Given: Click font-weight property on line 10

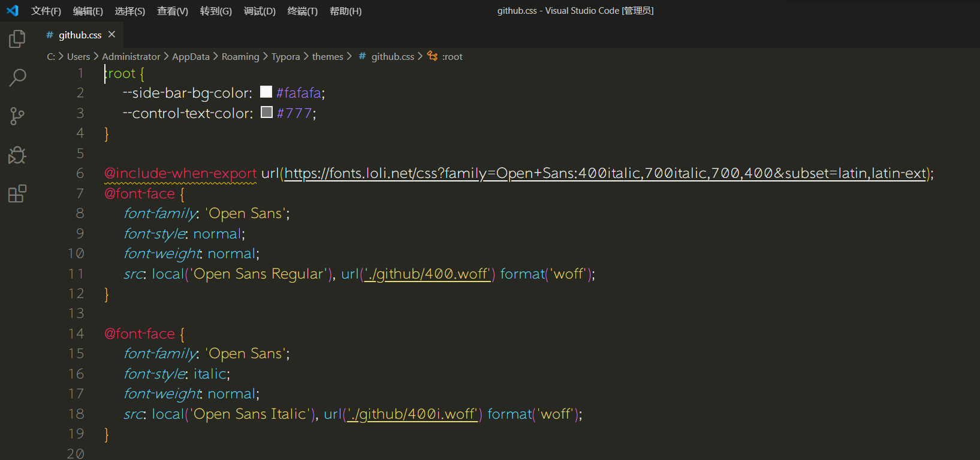Looking at the screenshot, I should pyautogui.click(x=162, y=253).
